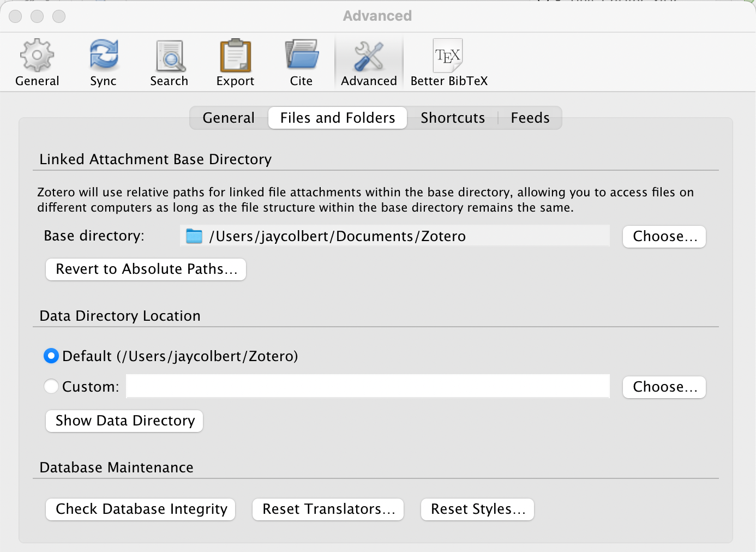Open the Sync preferences pane
The width and height of the screenshot is (756, 552).
tap(103, 61)
